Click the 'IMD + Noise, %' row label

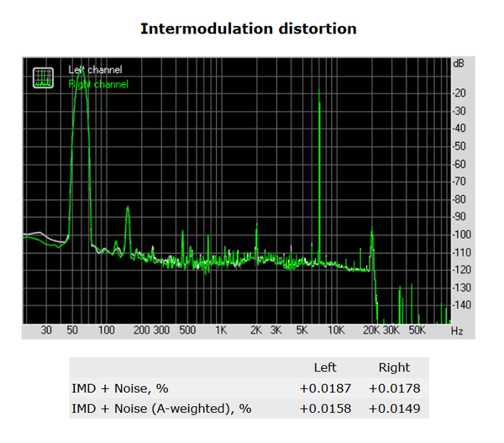pos(120,388)
